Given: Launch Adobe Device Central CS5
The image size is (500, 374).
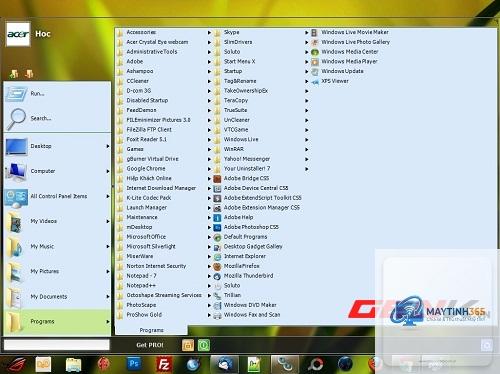Looking at the screenshot, I should (251, 188).
